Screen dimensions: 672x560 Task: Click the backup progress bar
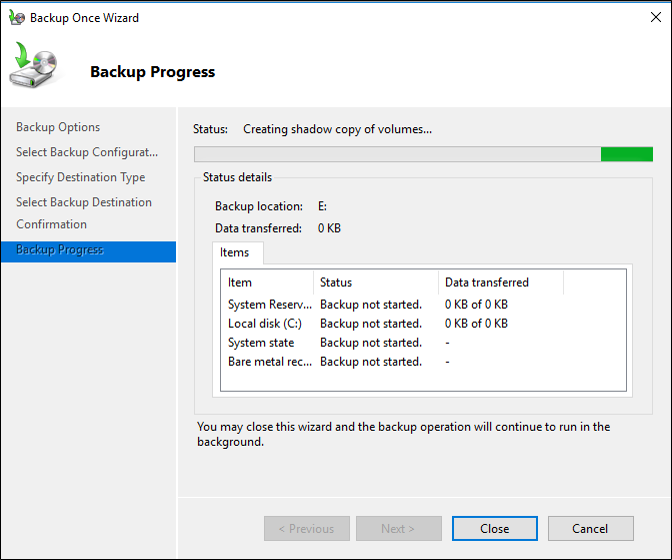point(423,154)
